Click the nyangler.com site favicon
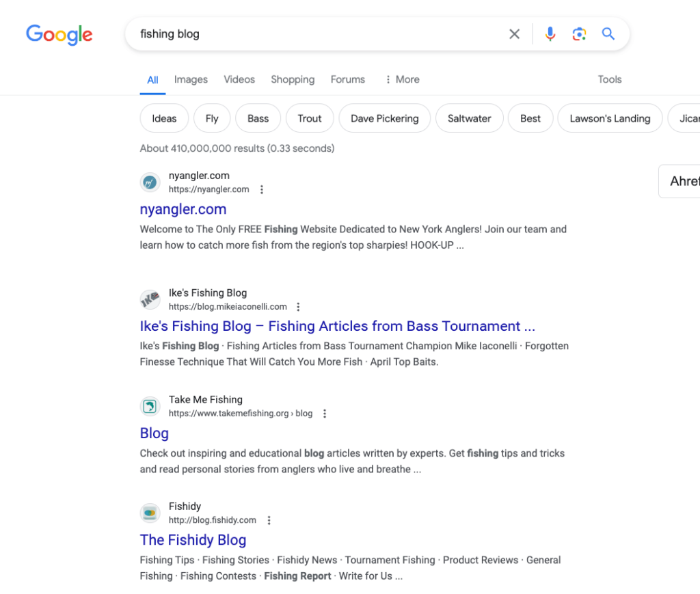700x594 pixels. click(x=150, y=182)
